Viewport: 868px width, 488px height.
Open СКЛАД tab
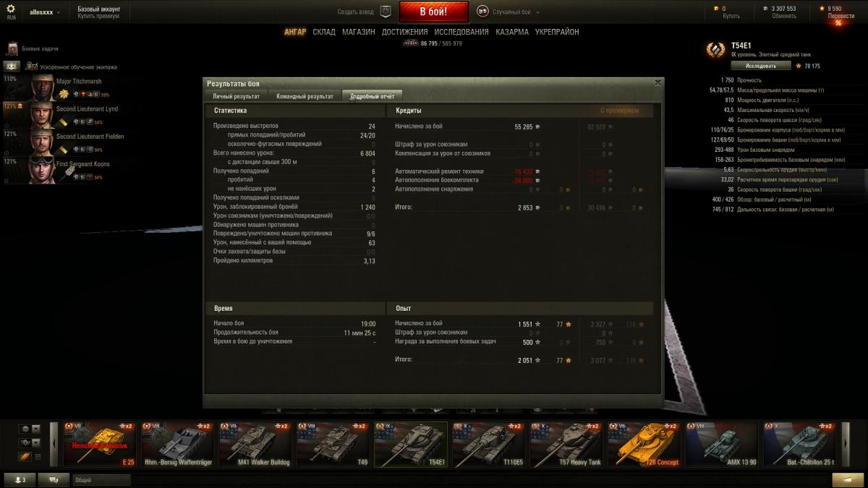(x=324, y=32)
